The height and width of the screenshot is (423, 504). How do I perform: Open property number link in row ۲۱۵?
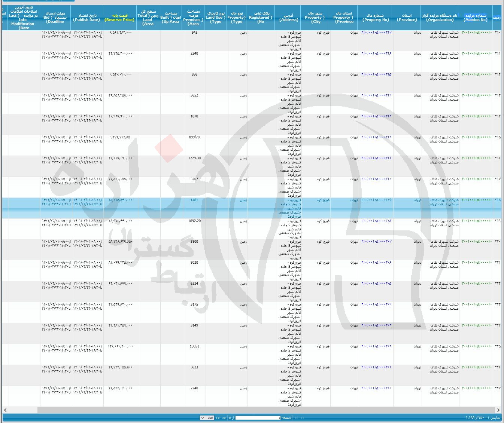(376, 137)
